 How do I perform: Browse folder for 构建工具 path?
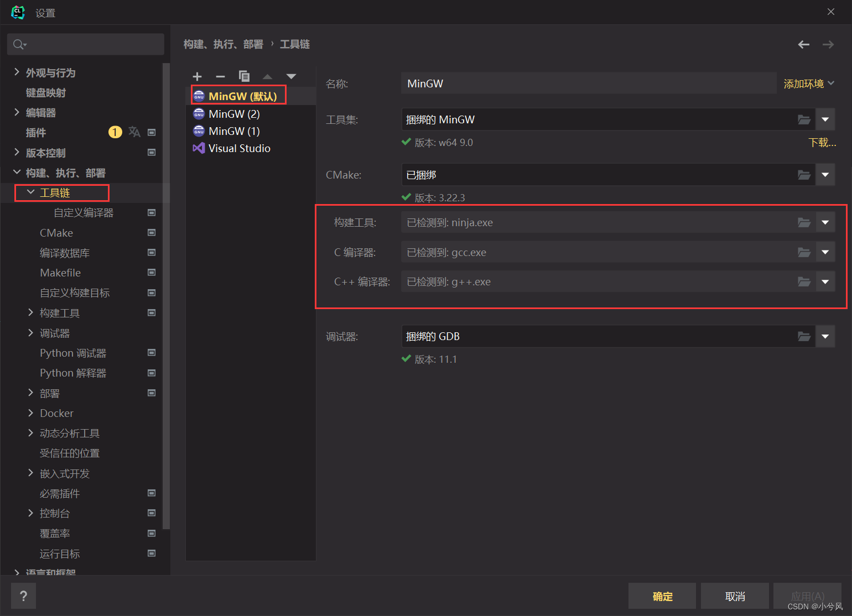804,222
